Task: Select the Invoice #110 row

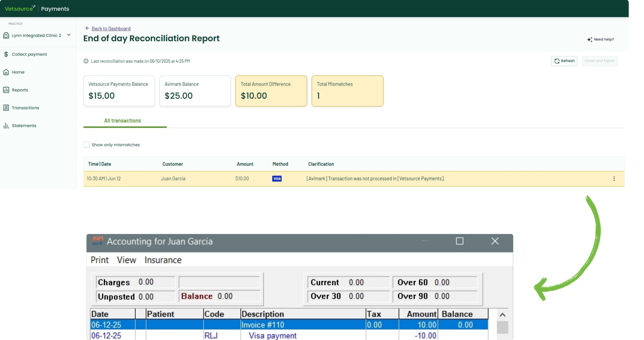Action: coord(289,325)
